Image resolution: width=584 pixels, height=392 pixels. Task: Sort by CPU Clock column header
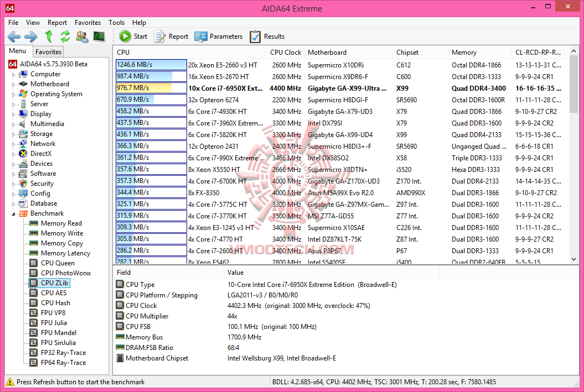coord(285,53)
